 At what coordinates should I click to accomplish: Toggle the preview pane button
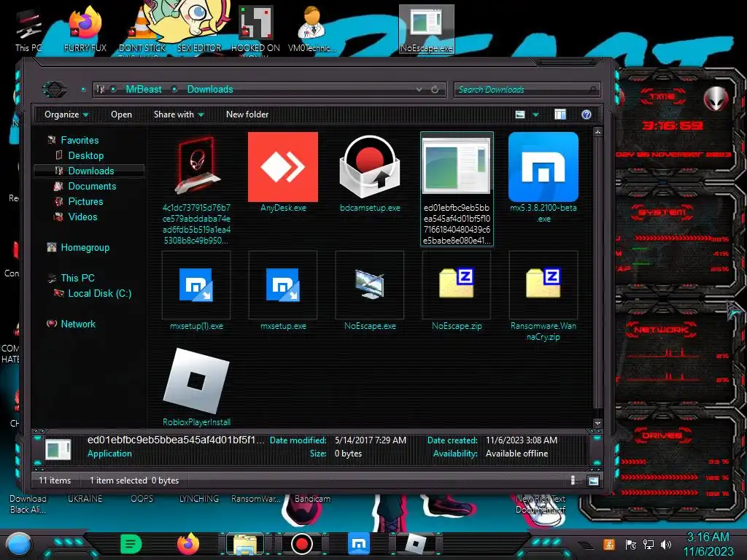[x=560, y=114]
